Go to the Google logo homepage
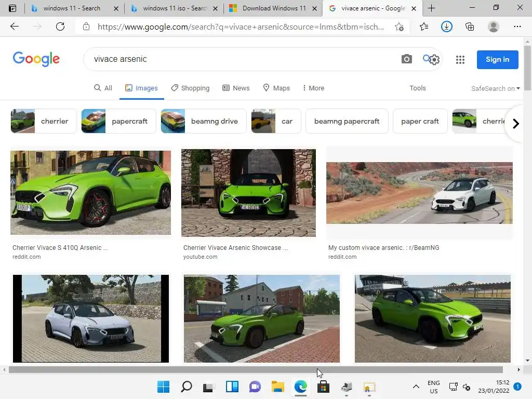 (36, 59)
